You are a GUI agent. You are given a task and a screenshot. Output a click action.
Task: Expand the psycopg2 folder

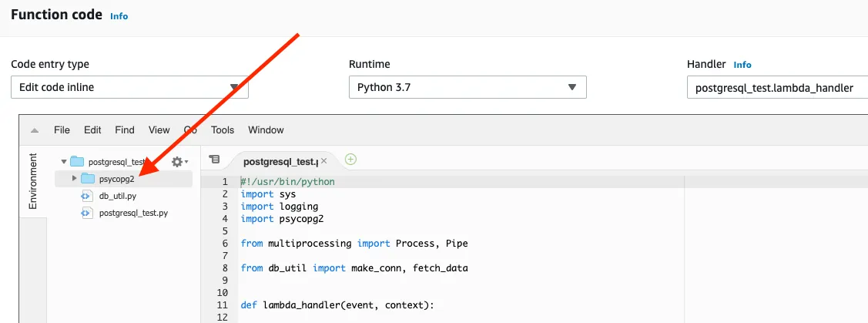[74, 179]
